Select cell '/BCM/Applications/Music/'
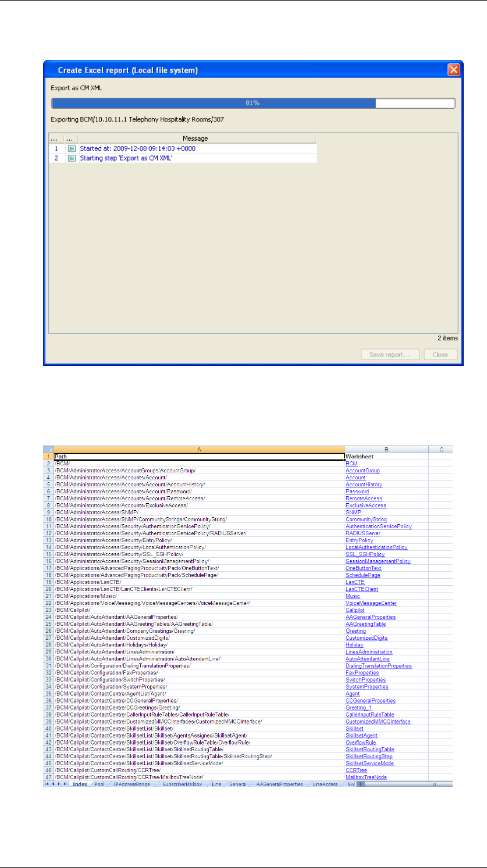This screenshot has height=868, width=487. pos(199,596)
